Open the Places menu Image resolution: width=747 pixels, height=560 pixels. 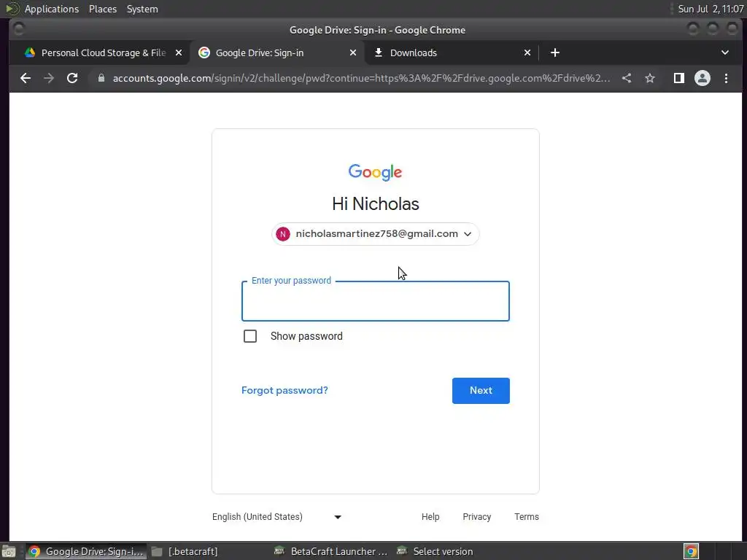(103, 9)
